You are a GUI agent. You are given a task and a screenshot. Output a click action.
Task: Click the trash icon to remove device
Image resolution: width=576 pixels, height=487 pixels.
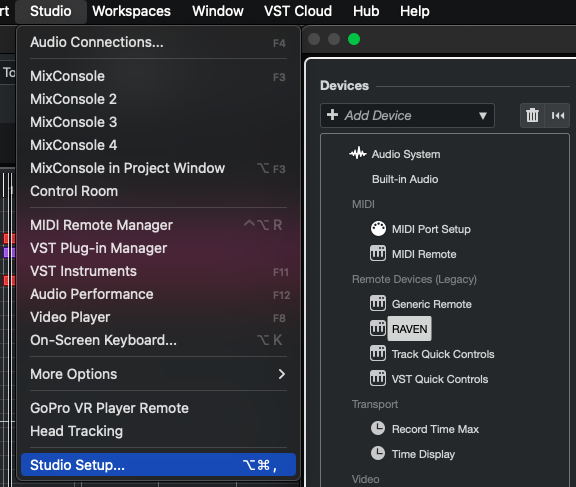(x=532, y=116)
